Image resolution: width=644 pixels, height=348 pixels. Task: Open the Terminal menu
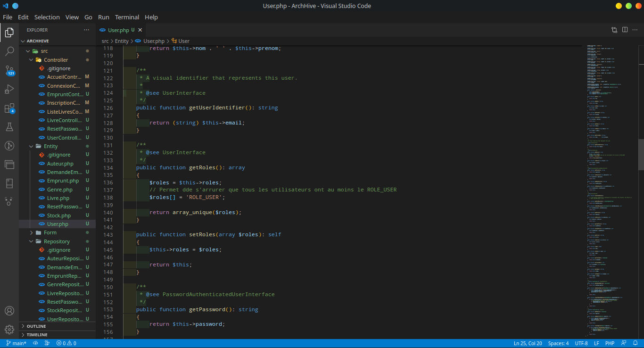[x=127, y=17]
